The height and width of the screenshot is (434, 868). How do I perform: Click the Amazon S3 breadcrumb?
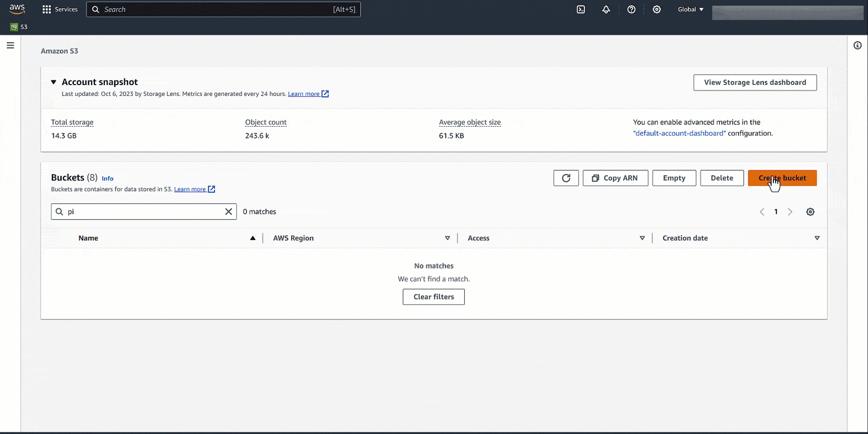pyautogui.click(x=59, y=51)
